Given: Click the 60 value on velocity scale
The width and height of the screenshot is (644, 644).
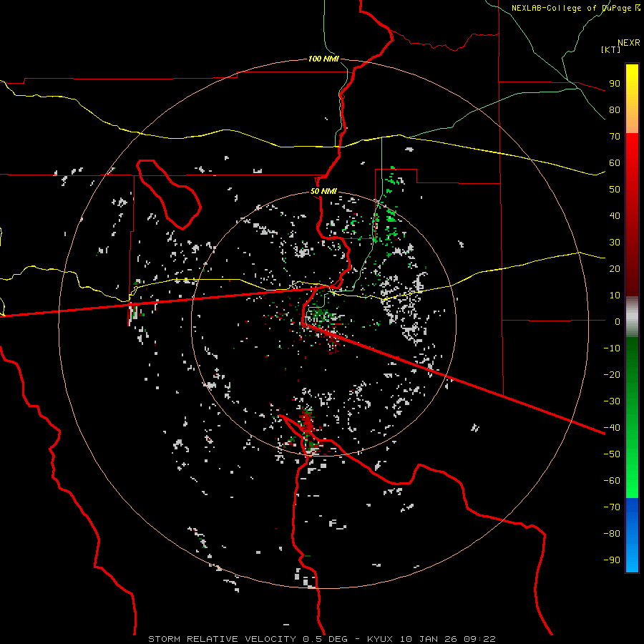Looking at the screenshot, I should [x=615, y=162].
